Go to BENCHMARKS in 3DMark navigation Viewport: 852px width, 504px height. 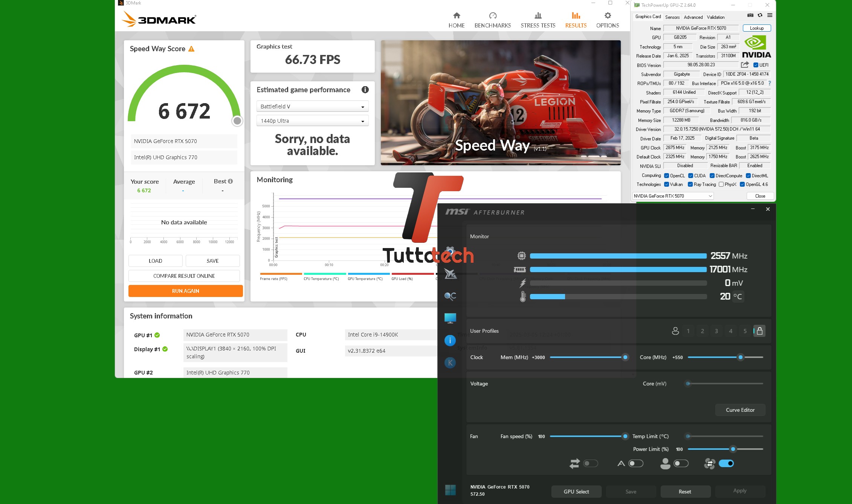tap(492, 20)
